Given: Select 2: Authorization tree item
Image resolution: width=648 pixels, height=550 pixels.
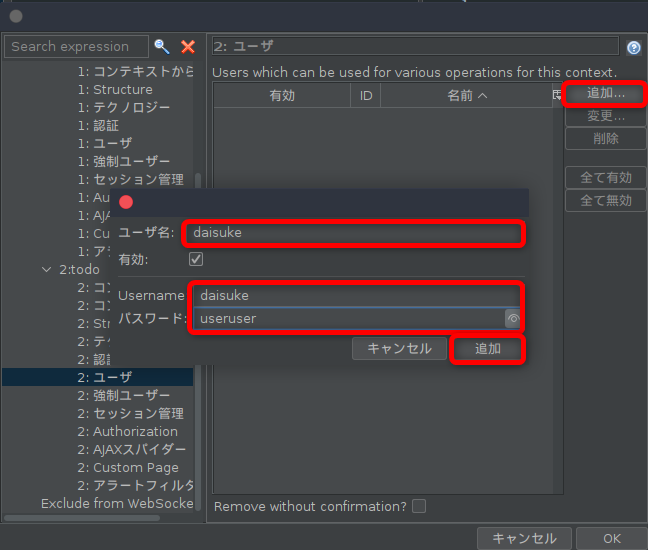Looking at the screenshot, I should (x=127, y=432).
